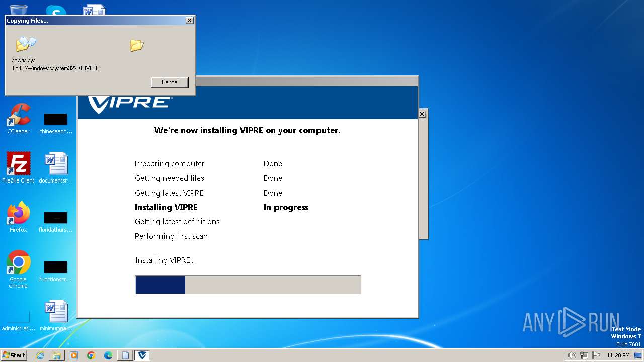Click the Show desktop button
Viewport: 644px width, 362px height.
coord(638,355)
